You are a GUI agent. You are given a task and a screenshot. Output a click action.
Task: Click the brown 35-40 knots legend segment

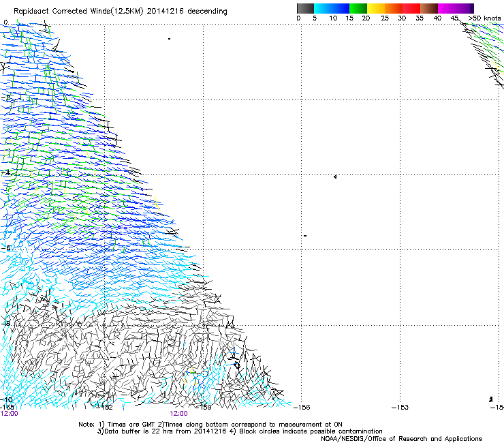[x=429, y=8]
